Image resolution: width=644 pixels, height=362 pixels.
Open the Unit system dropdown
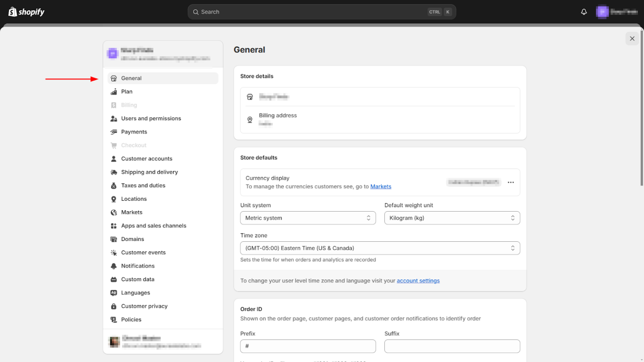(x=307, y=218)
